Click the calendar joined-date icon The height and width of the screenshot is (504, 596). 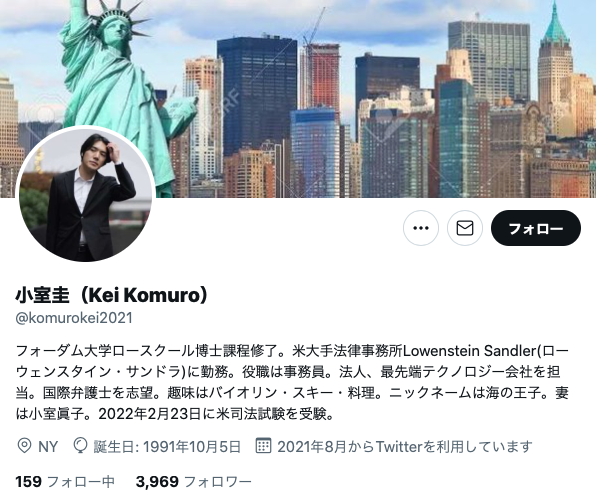(263, 445)
